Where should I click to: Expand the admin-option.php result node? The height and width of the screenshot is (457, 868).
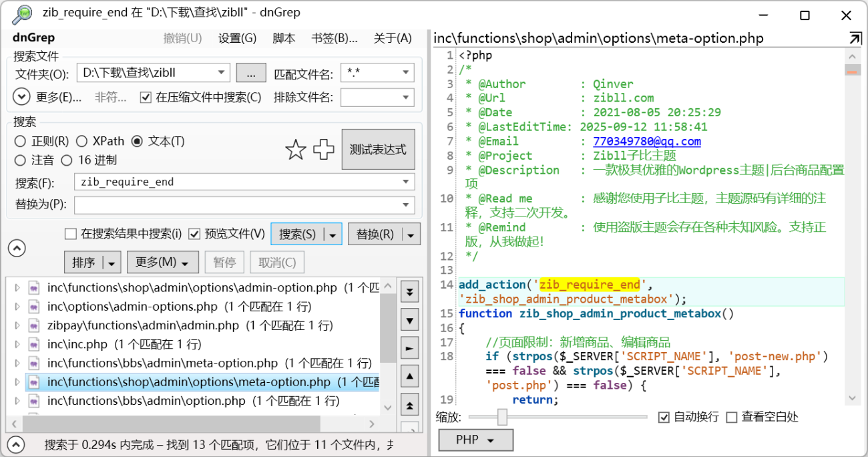pos(18,288)
